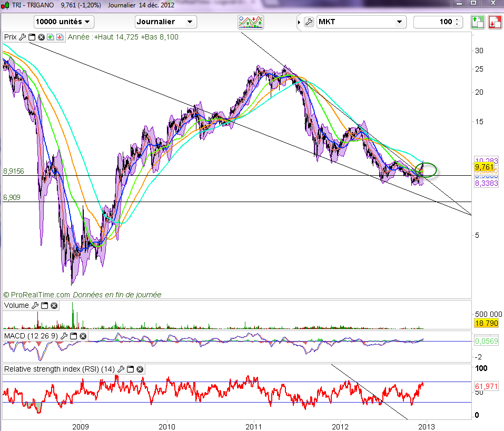This screenshot has width=504, height=431.
Task: Open the Journalier timeframe dropdown
Action: click(x=165, y=22)
